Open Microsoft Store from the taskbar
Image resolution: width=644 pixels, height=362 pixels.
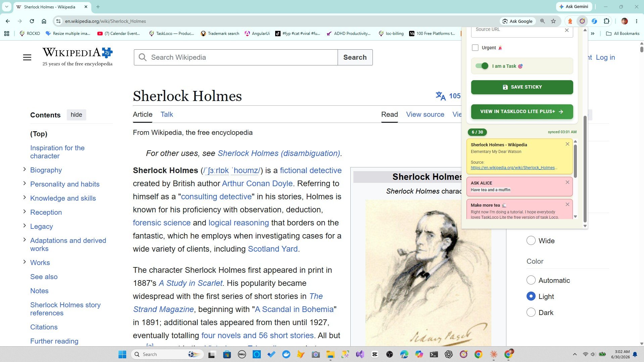pos(227,354)
